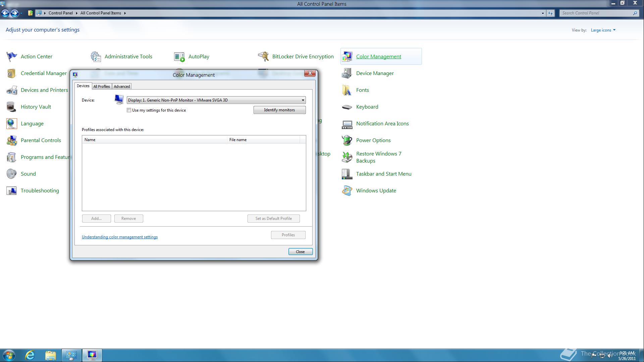Expand the All Control Panel Items breadcrumb arrow
This screenshot has width=644, height=362.
(x=125, y=13)
